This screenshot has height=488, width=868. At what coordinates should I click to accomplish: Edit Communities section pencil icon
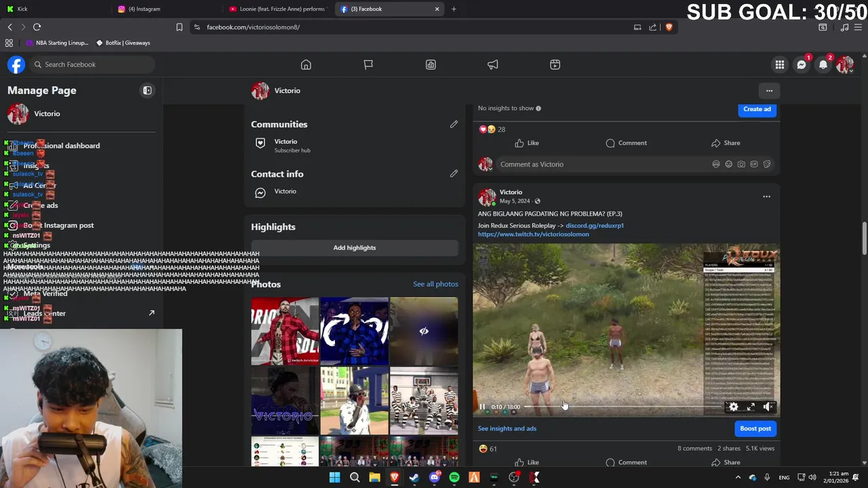pyautogui.click(x=454, y=124)
